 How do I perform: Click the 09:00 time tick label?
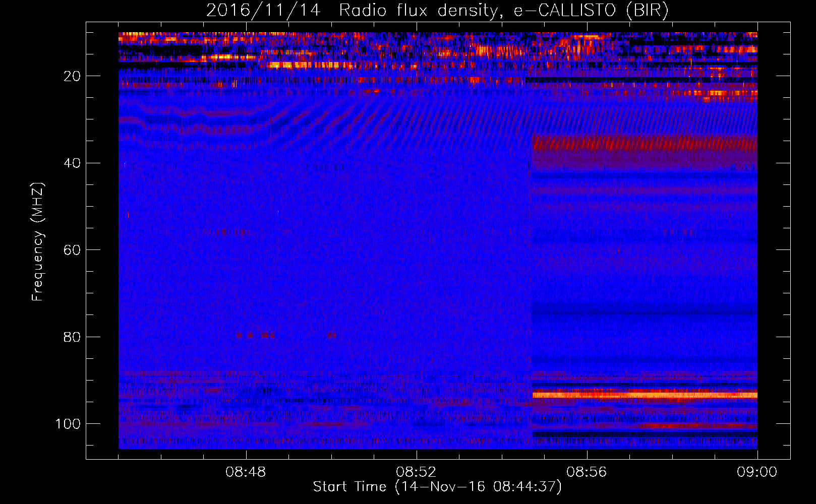757,472
